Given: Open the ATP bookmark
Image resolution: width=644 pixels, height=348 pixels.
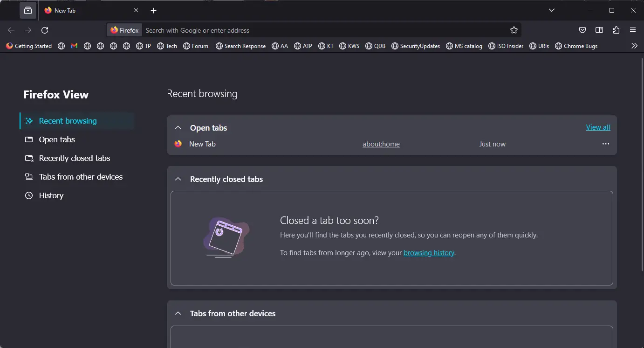Looking at the screenshot, I should (x=303, y=46).
